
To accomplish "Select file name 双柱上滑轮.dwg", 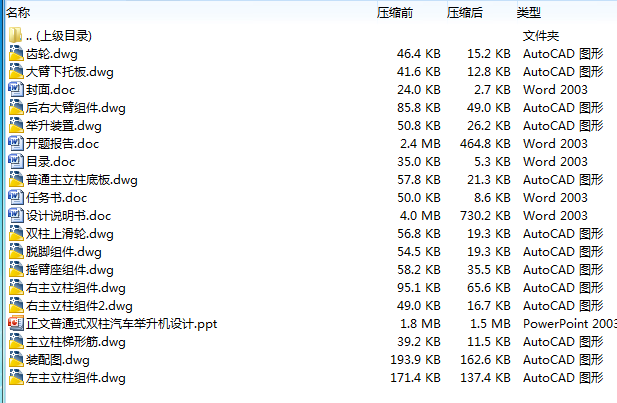I will 70,234.
